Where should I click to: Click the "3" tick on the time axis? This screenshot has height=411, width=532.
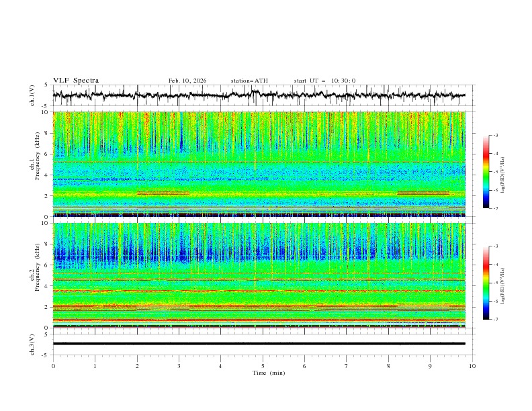[179, 366]
